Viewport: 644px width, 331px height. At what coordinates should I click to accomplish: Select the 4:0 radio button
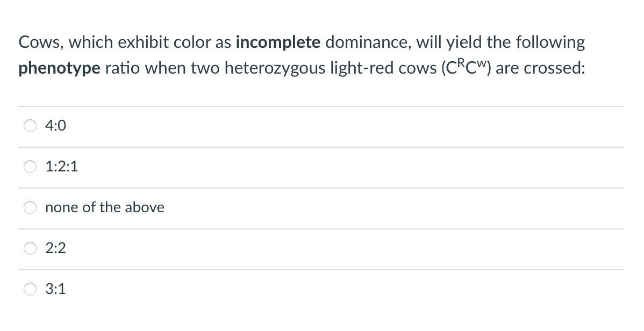[31, 126]
